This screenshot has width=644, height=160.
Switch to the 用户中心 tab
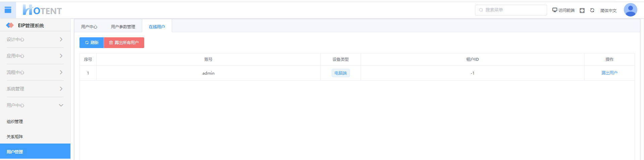click(89, 27)
